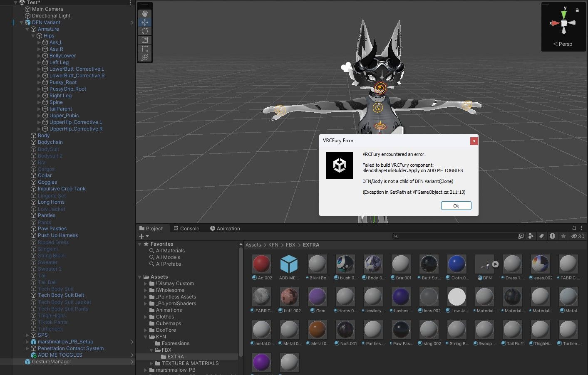Click the green Y axis cone on the gizmo
The width and height of the screenshot is (588, 375).
click(x=564, y=14)
